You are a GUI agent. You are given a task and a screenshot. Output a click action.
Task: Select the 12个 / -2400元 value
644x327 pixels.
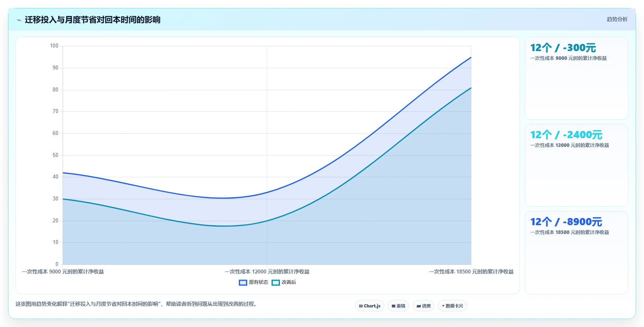coord(566,135)
